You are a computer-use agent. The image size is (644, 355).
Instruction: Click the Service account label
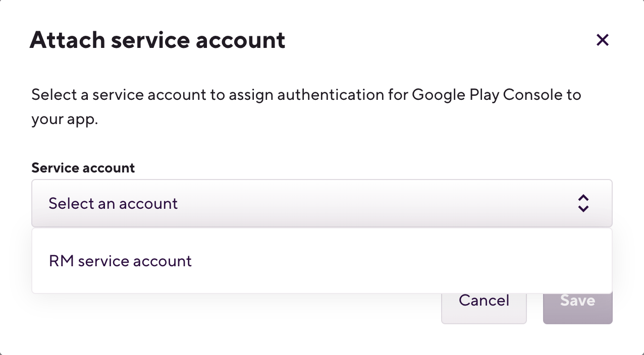[x=83, y=167]
